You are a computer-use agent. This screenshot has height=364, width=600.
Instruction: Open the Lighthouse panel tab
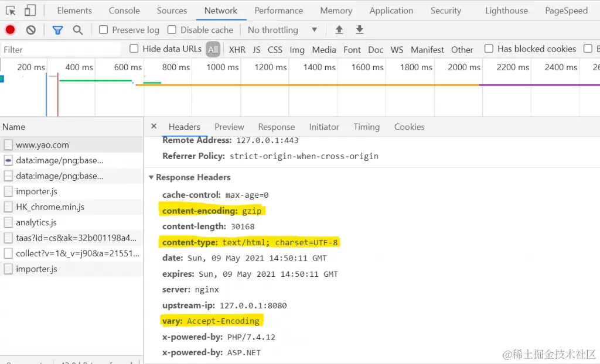point(506,11)
